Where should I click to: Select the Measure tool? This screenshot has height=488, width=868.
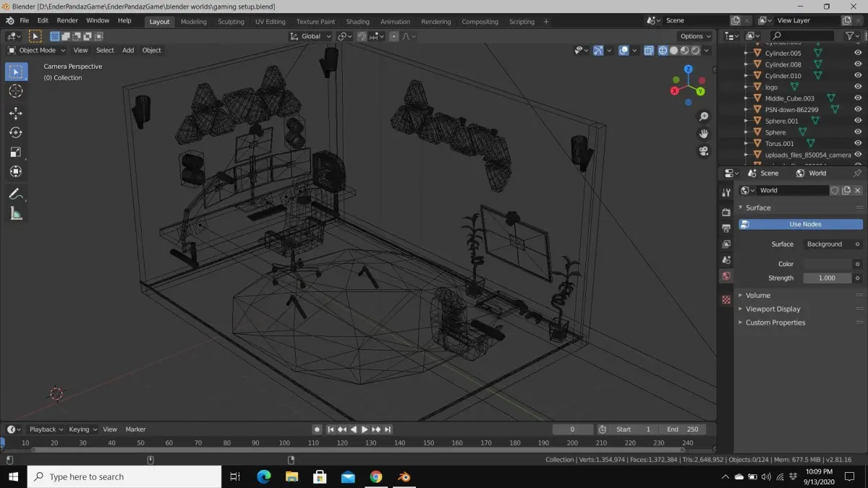16,213
